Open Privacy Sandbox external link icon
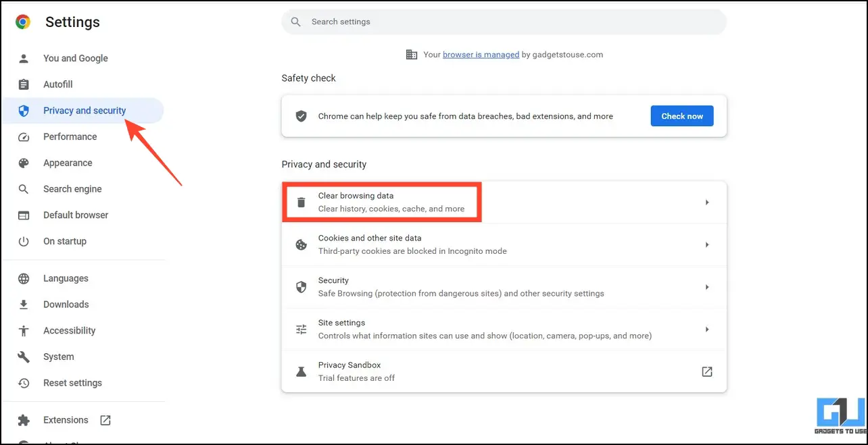This screenshot has width=868, height=445. (x=707, y=371)
